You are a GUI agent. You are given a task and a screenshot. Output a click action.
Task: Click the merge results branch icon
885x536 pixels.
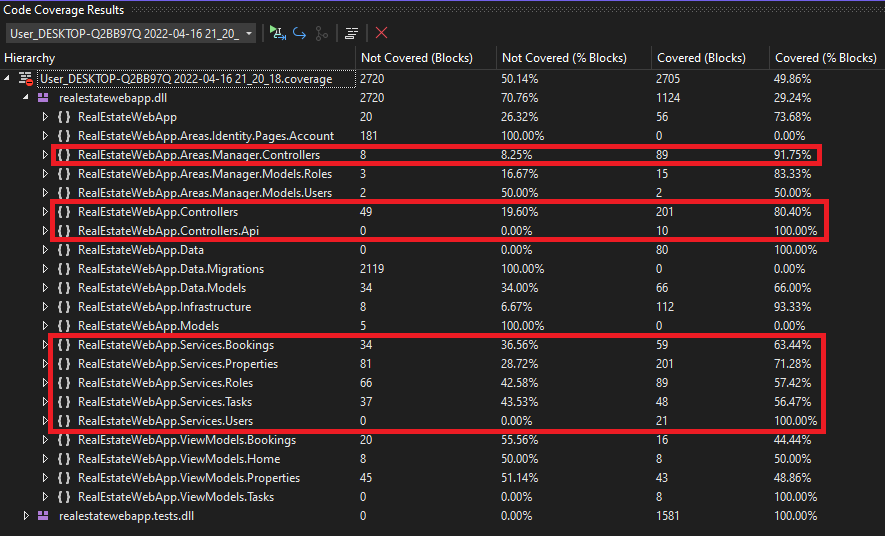(322, 33)
